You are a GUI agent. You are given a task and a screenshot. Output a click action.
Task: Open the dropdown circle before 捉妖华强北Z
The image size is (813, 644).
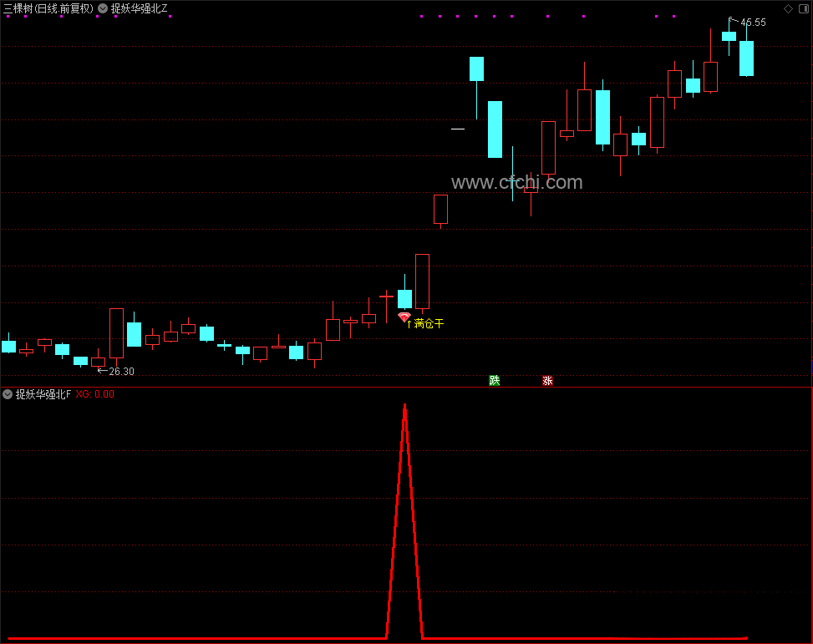103,8
